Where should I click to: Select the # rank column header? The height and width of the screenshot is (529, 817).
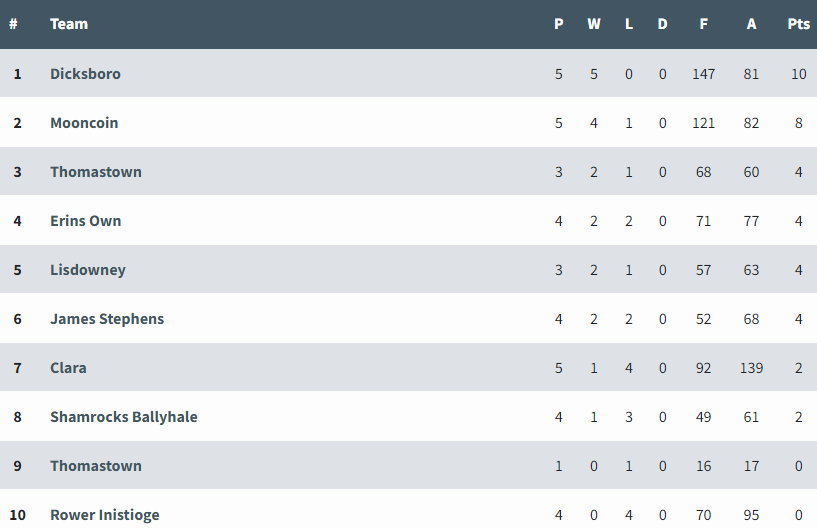click(x=14, y=24)
